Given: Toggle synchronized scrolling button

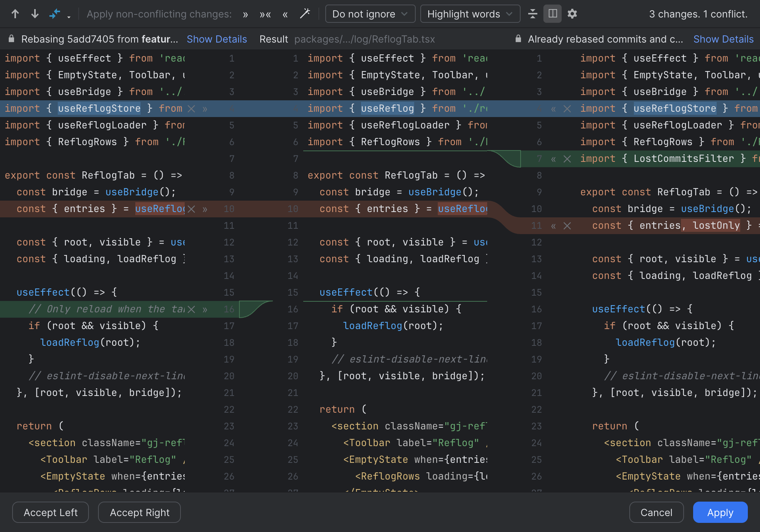Looking at the screenshot, I should click(x=553, y=14).
